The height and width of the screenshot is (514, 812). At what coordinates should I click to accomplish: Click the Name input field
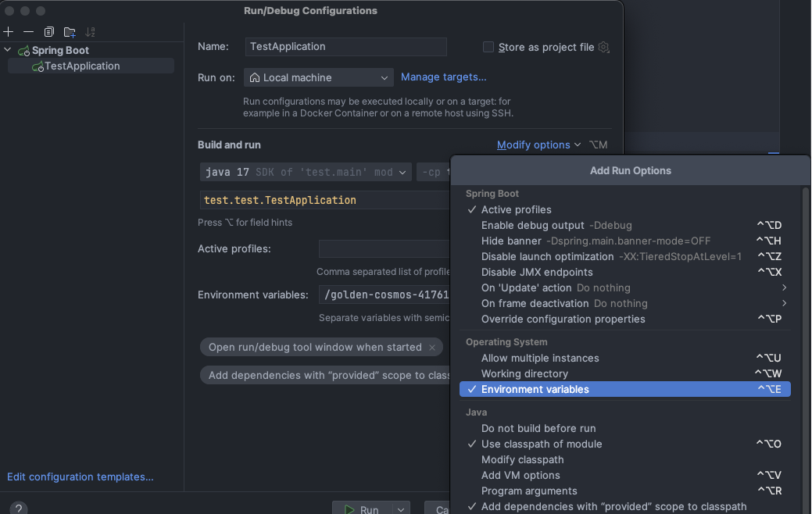pyautogui.click(x=346, y=47)
